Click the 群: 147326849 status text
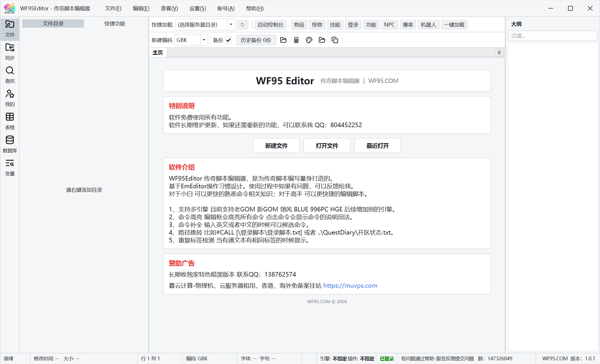 coord(495,359)
